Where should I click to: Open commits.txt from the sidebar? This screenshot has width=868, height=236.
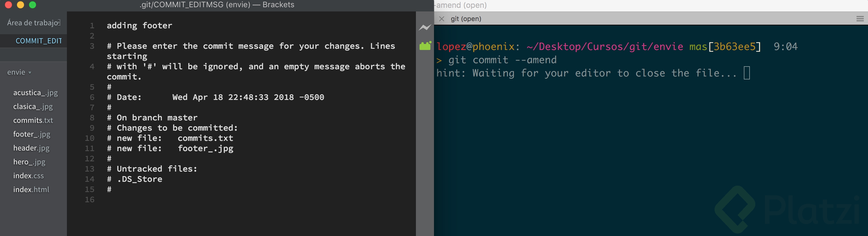tap(33, 120)
